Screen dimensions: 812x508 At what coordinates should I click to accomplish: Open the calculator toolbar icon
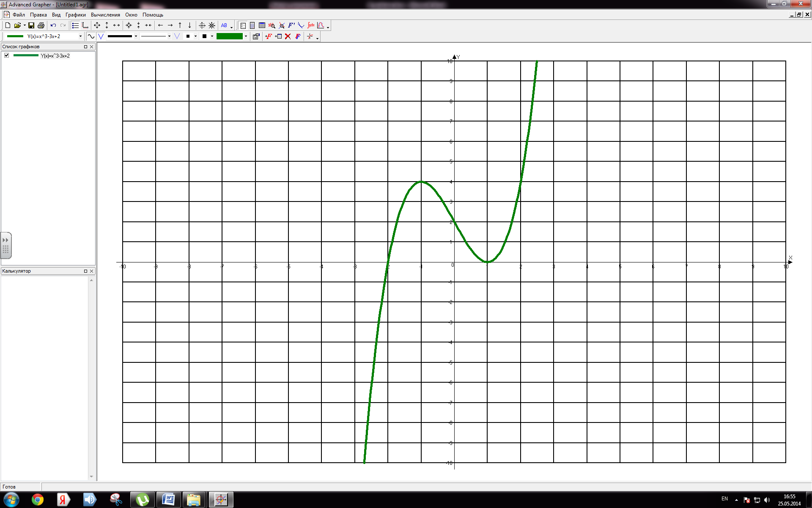pos(252,25)
